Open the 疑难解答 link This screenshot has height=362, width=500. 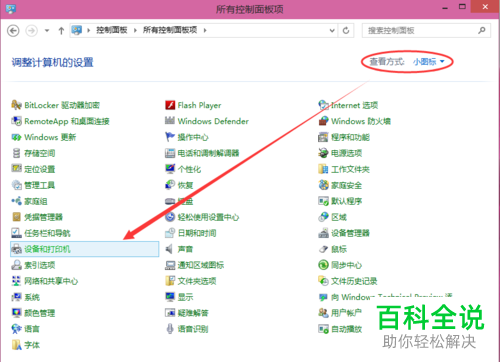[x=193, y=313]
